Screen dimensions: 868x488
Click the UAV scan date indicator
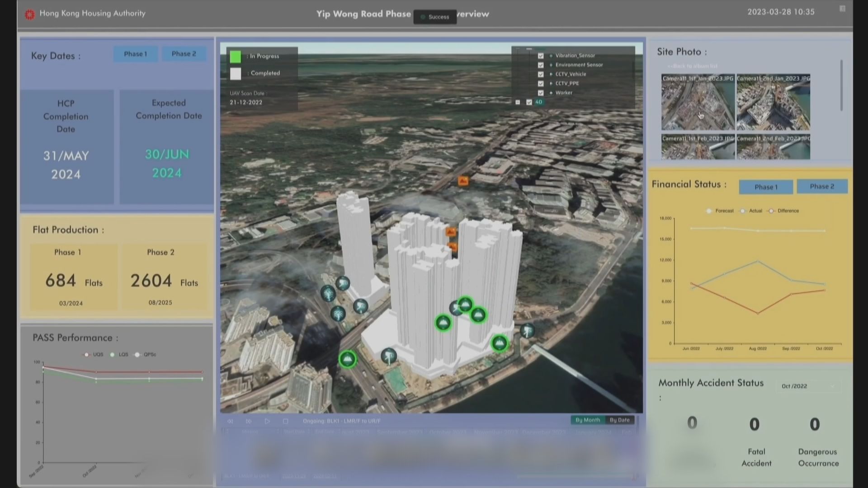tap(247, 97)
